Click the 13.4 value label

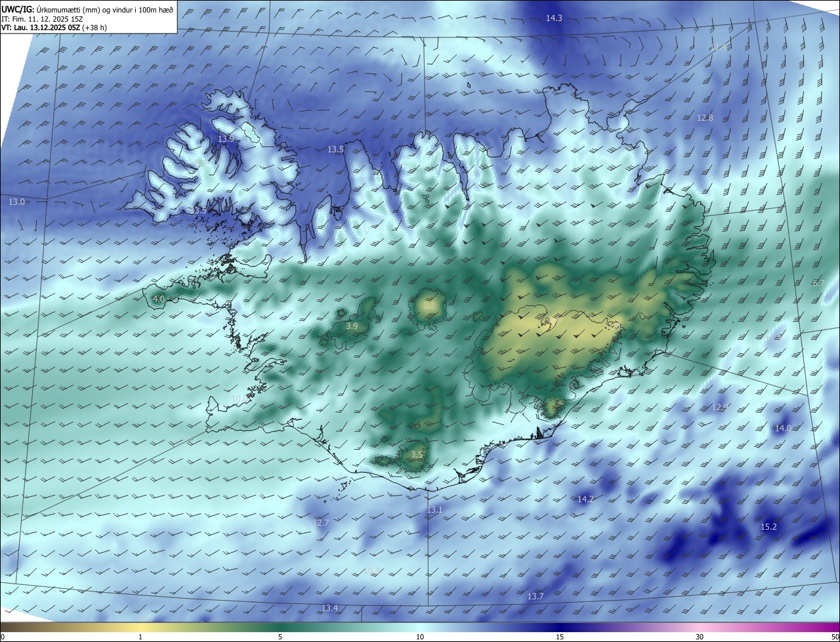[x=329, y=609]
